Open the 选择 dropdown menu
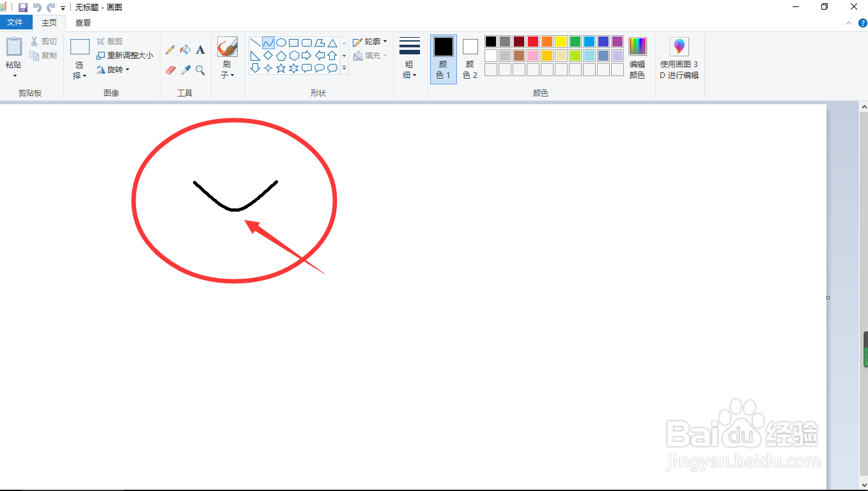 80,70
